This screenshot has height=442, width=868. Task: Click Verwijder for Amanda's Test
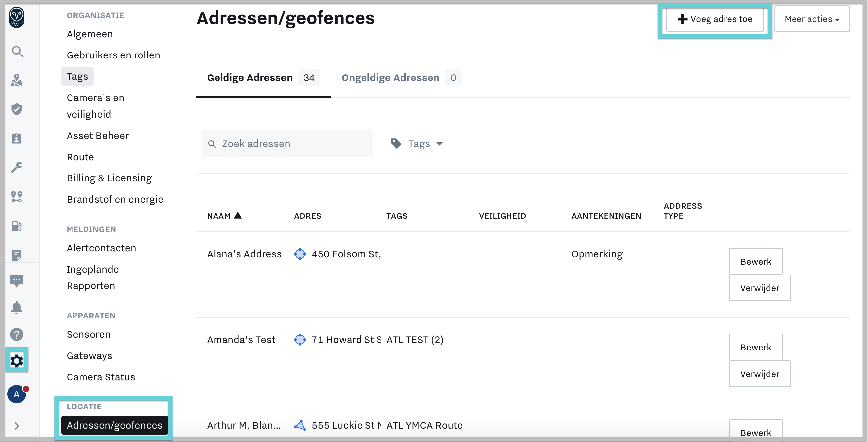click(760, 374)
